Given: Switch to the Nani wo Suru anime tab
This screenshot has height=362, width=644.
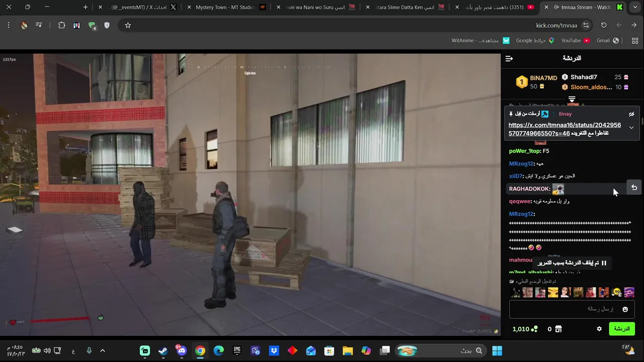Looking at the screenshot, I should (316, 7).
